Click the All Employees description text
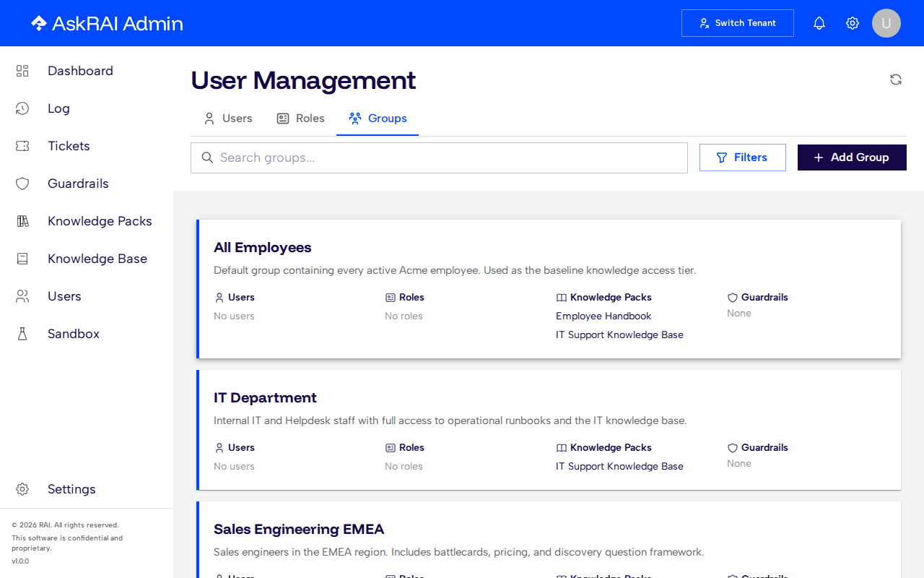 [x=455, y=270]
